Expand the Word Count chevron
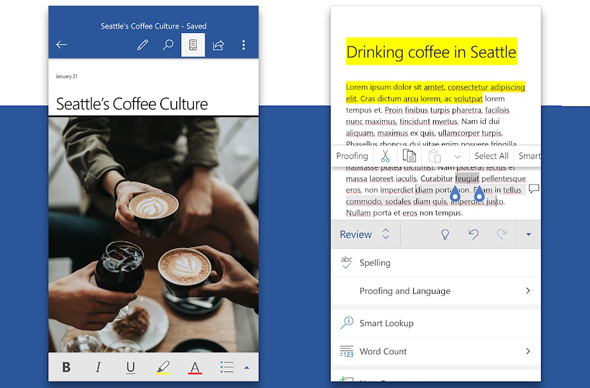 (x=528, y=351)
